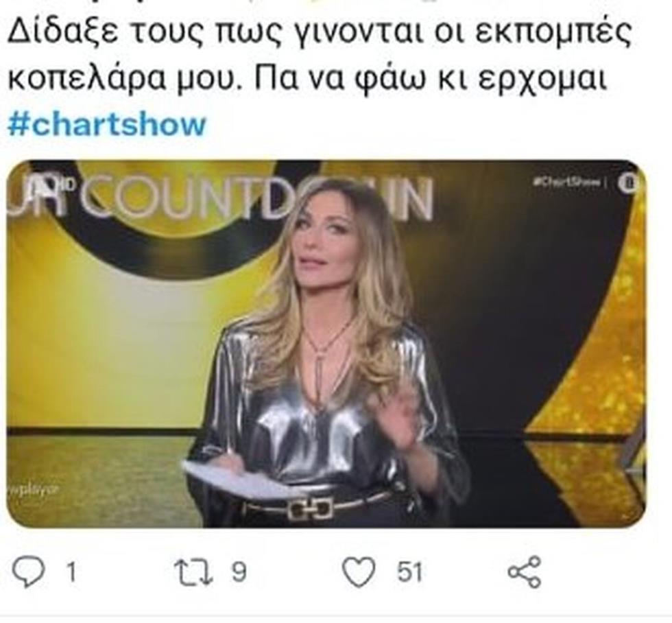Screen dimensions: 672x623
Task: Click the #ChartShow watermark inside the image
Action: (566, 182)
